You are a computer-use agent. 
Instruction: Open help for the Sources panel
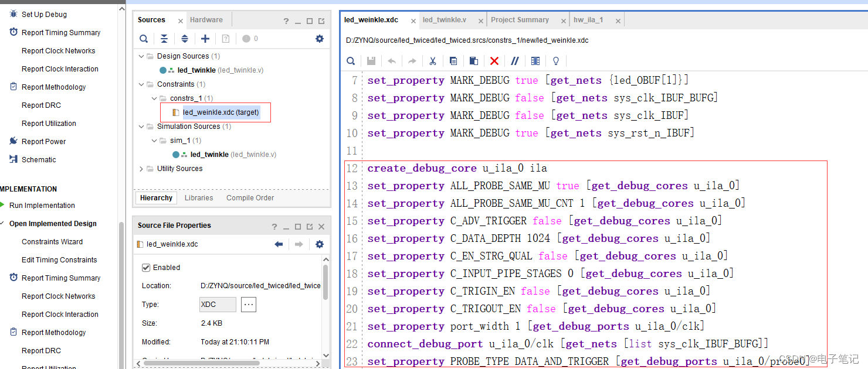[x=286, y=21]
